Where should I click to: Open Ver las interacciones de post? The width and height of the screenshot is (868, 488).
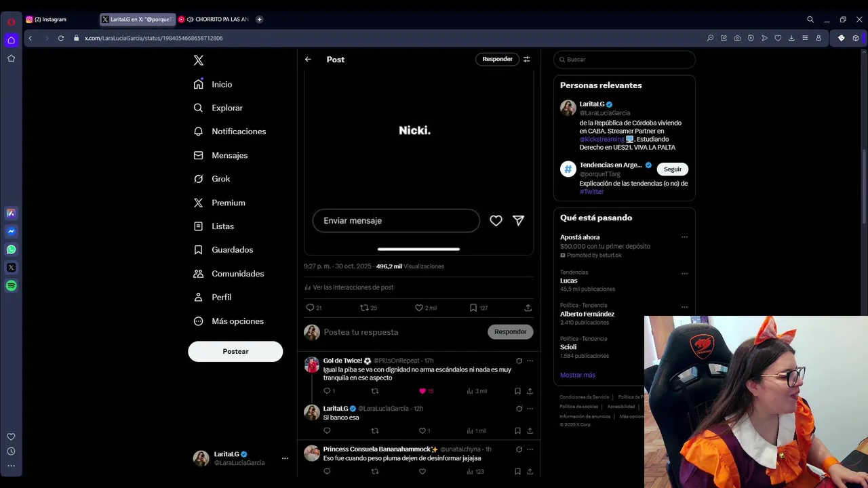pyautogui.click(x=349, y=287)
